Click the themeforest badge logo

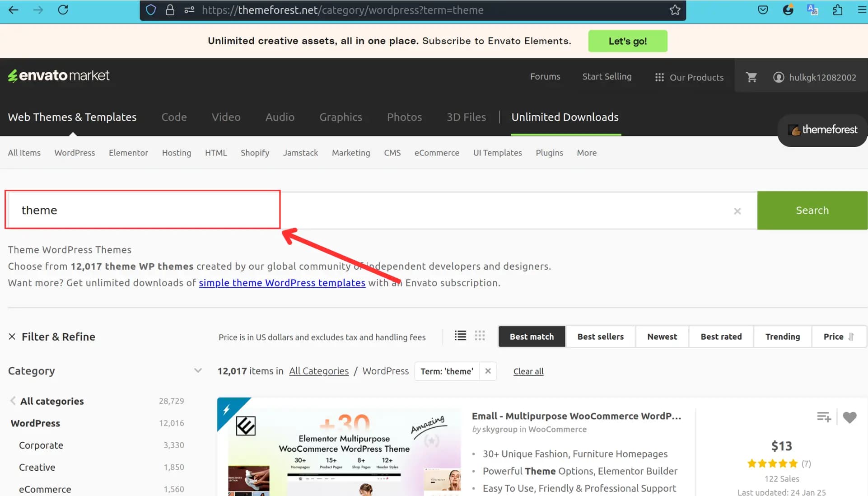[x=822, y=130]
